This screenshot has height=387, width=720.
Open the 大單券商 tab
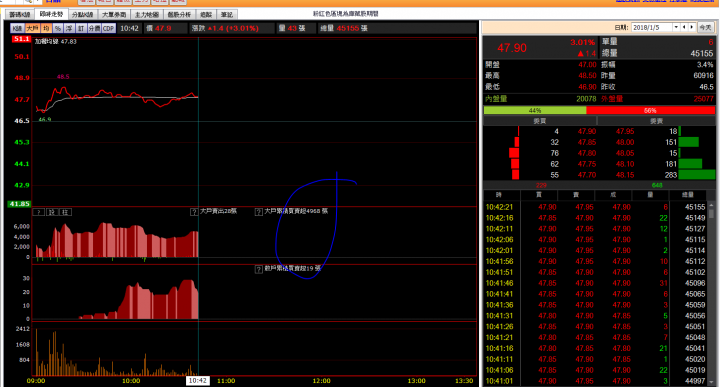point(114,15)
